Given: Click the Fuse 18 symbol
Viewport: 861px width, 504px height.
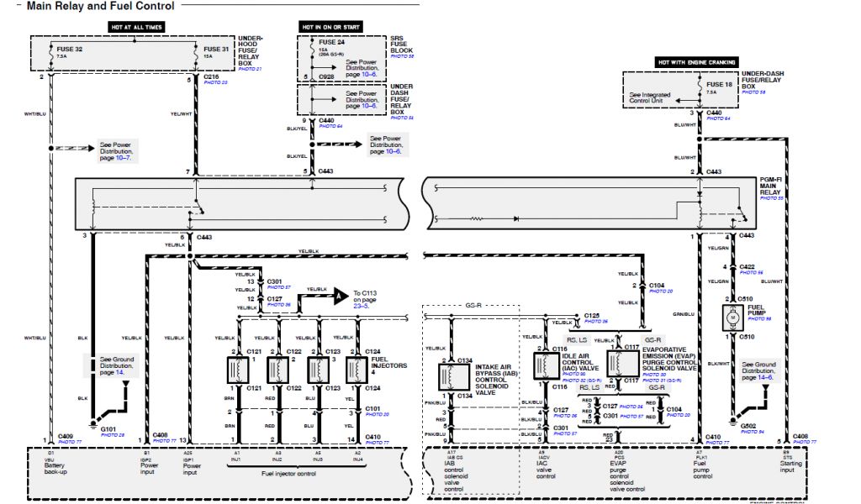Looking at the screenshot, I should 700,90.
